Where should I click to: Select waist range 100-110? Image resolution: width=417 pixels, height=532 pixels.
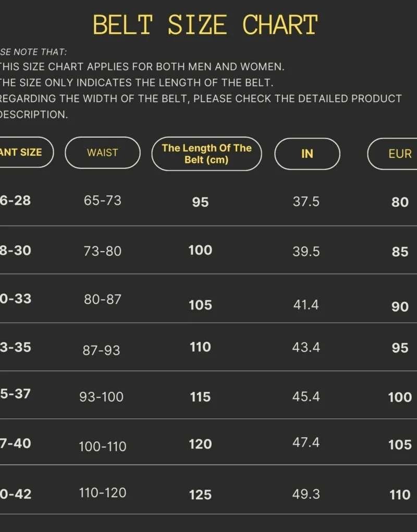(x=103, y=447)
